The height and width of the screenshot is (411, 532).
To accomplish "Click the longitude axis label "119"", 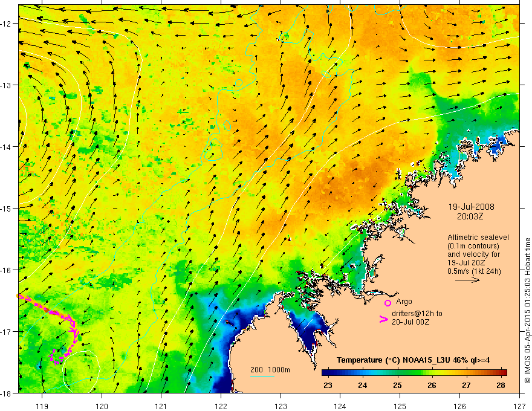I will pos(42,406).
